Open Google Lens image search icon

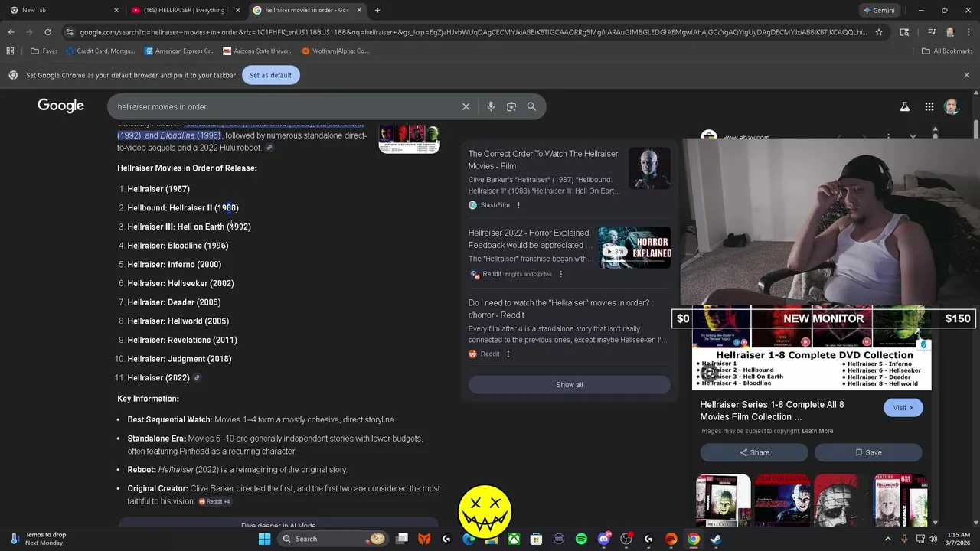tap(511, 106)
